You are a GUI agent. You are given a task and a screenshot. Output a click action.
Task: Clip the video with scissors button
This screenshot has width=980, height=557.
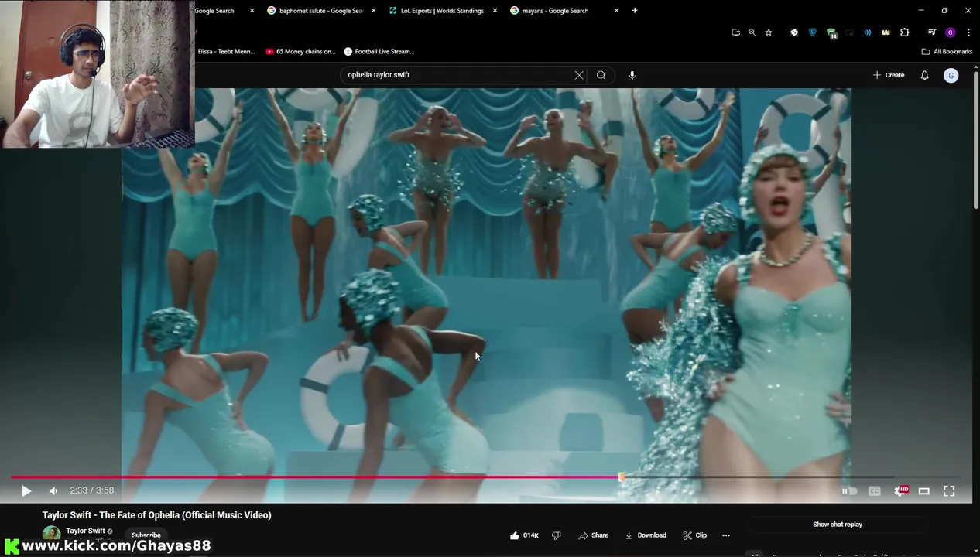click(x=695, y=535)
